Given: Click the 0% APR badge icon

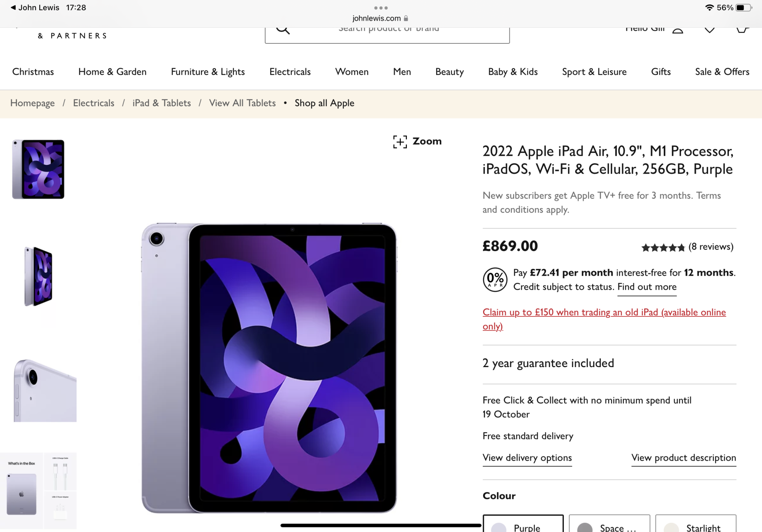Looking at the screenshot, I should point(495,280).
